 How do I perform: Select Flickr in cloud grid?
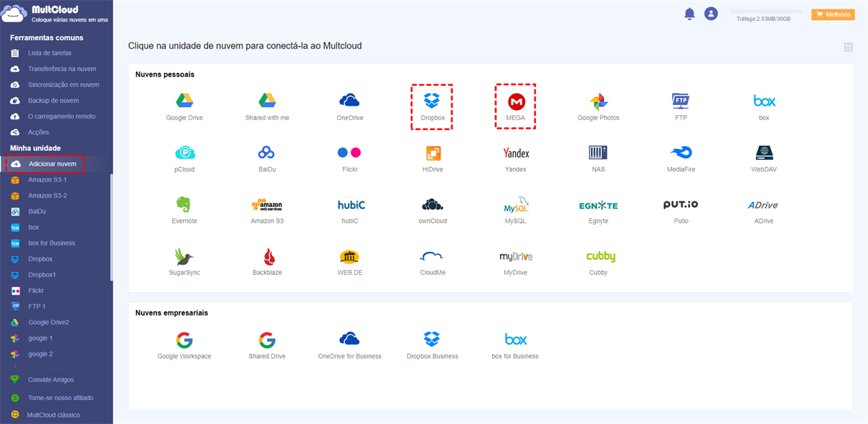349,158
